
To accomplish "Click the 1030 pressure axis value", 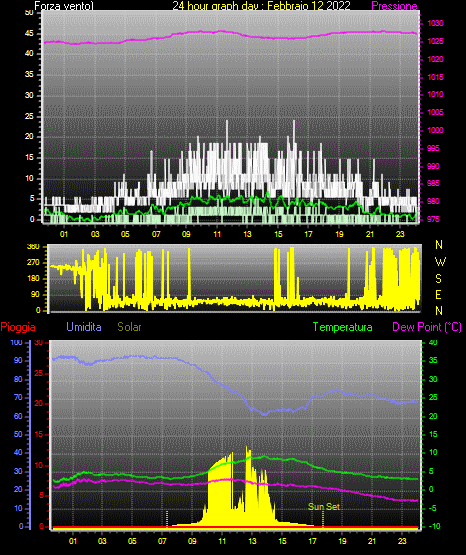I will coord(435,23).
